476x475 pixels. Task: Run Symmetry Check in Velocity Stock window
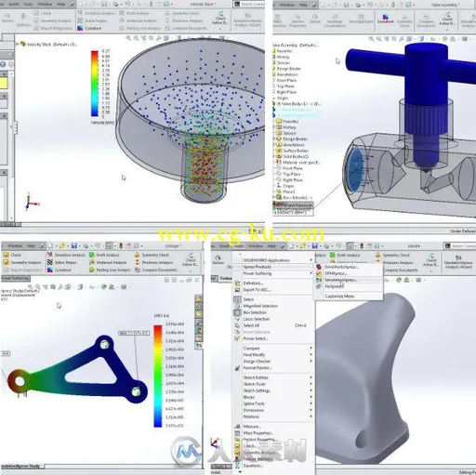tap(182, 13)
